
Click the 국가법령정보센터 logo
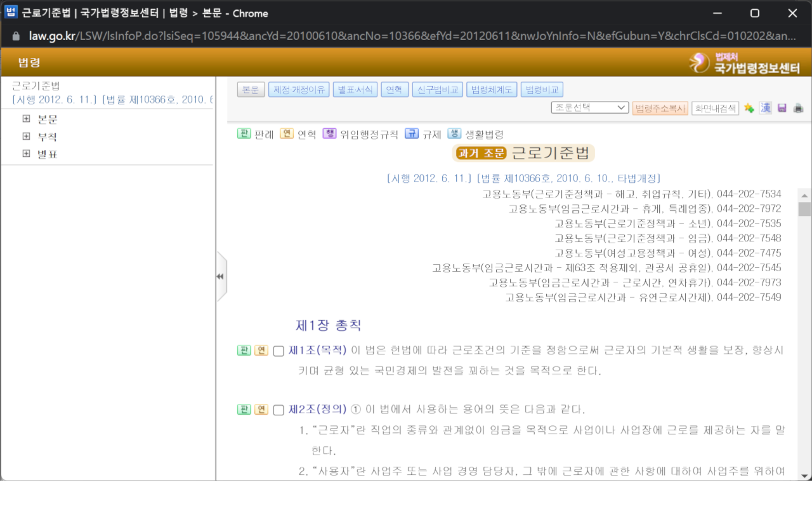pos(745,63)
